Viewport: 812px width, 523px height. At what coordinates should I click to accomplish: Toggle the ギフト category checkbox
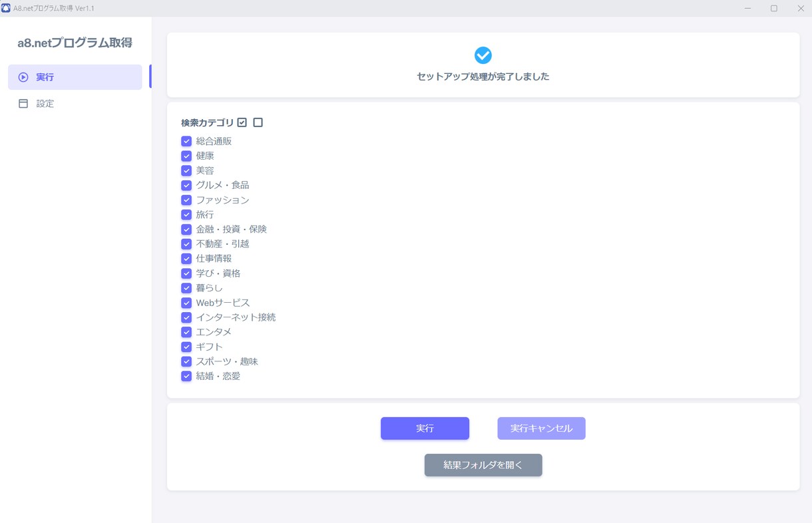[186, 347]
